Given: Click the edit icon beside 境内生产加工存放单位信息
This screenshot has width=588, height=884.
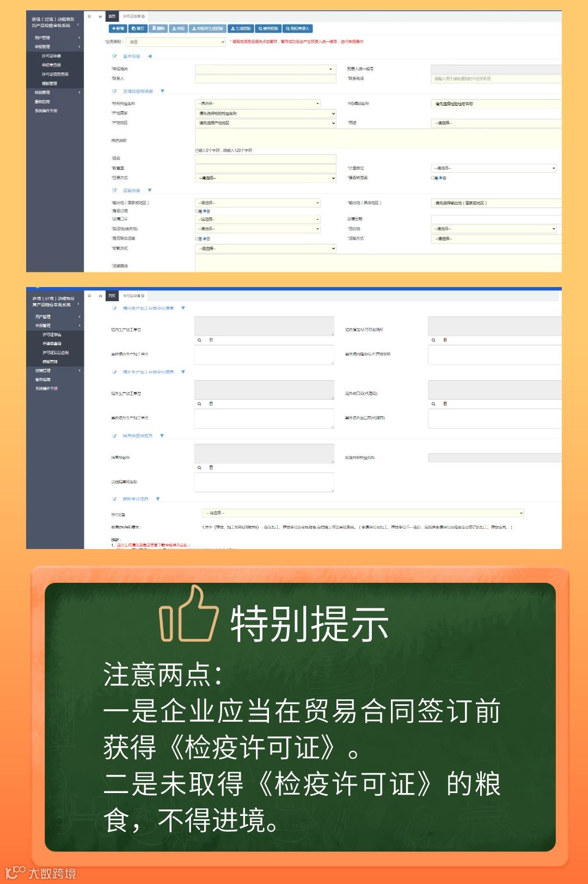Looking at the screenshot, I should [115, 308].
